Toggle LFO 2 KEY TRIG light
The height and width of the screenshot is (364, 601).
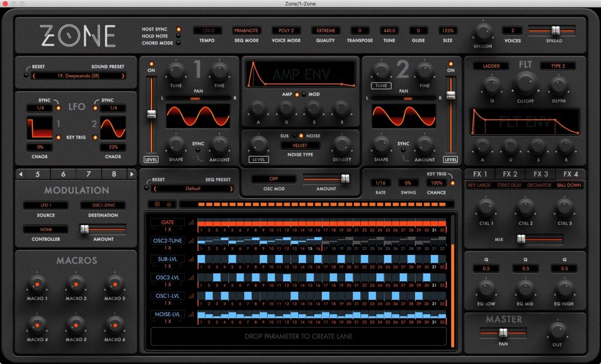pos(95,137)
